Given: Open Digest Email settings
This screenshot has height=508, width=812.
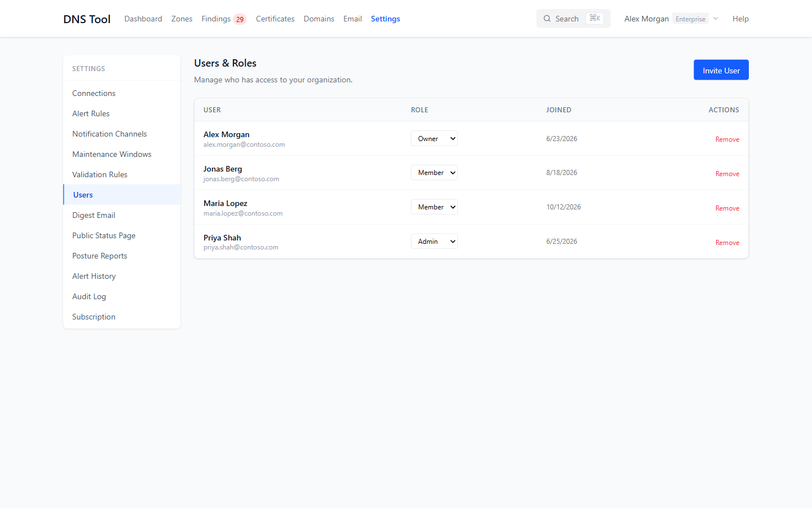Looking at the screenshot, I should point(122,215).
